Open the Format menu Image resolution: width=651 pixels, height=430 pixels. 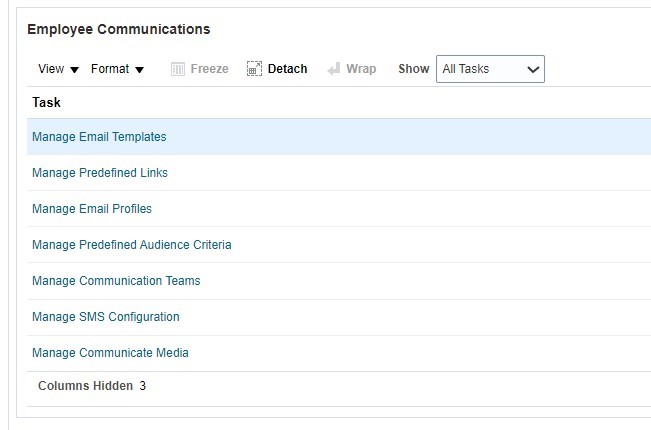click(x=109, y=69)
